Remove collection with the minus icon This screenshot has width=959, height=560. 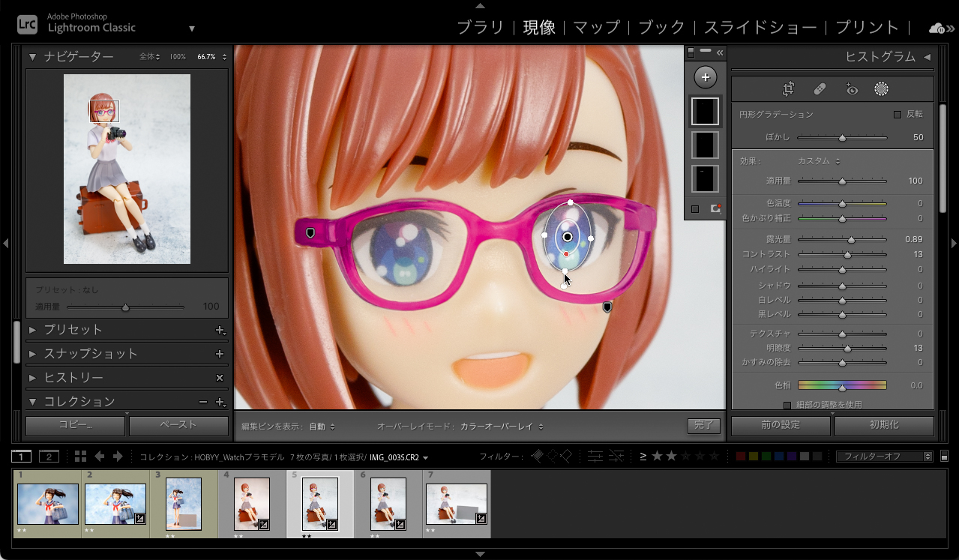click(x=203, y=402)
